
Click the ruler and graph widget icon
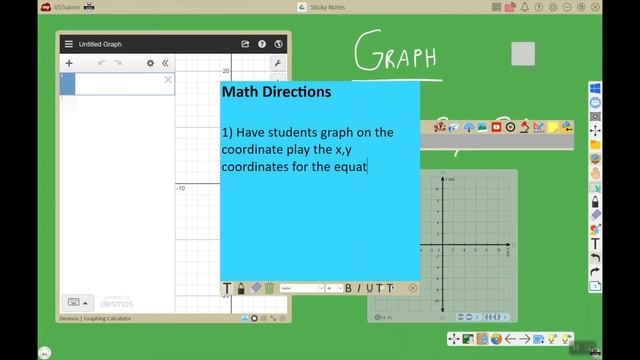click(539, 127)
